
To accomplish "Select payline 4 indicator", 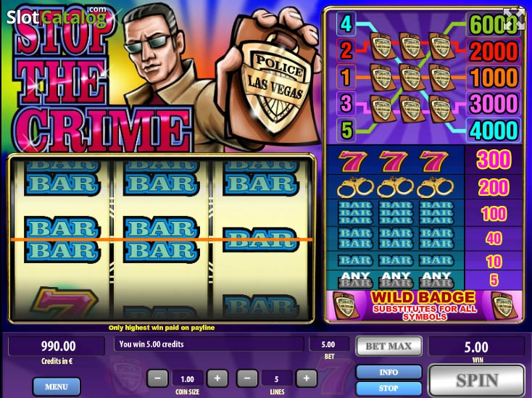I will [x=346, y=24].
